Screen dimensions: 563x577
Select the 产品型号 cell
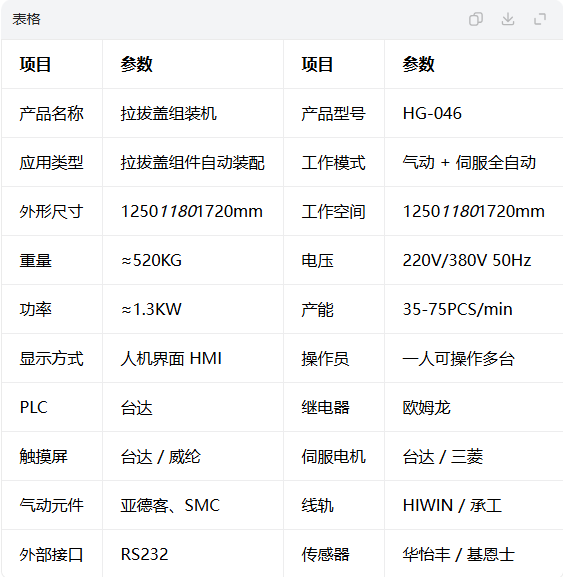333,113
